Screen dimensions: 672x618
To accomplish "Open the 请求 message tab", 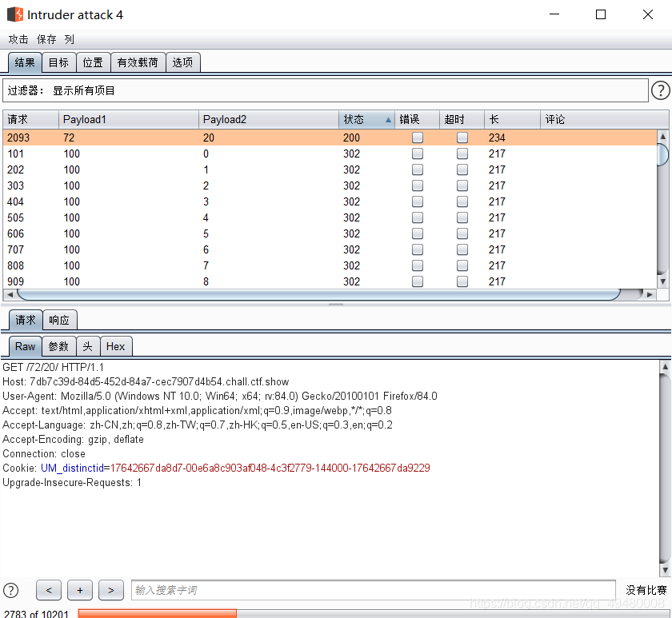I will click(x=26, y=320).
